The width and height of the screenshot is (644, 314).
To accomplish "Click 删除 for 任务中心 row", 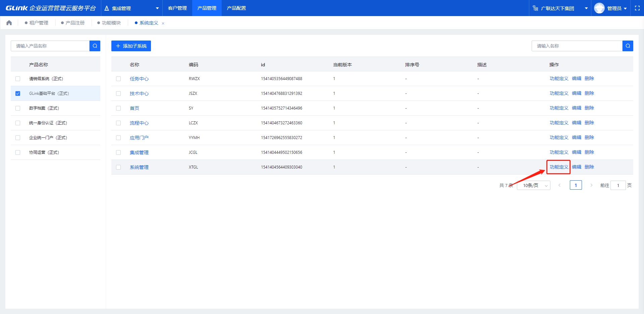I will point(589,78).
